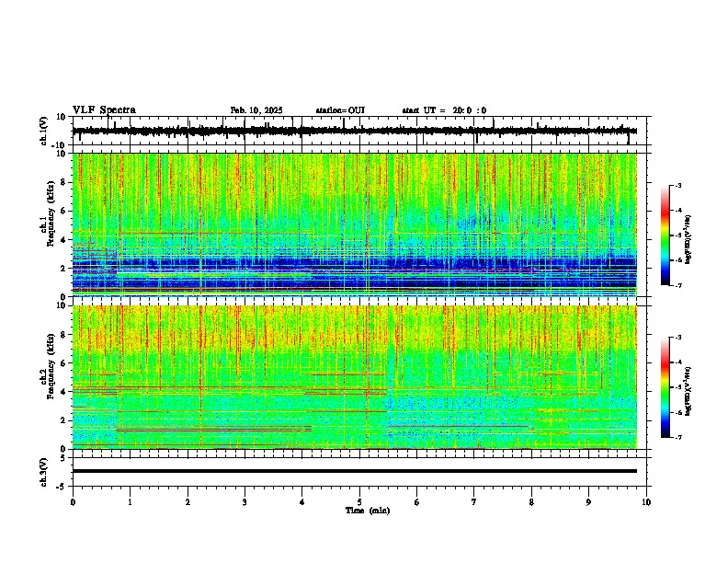Click the ch.1 spectrogram color scale bar
This screenshot has height=563, width=728.
(x=665, y=236)
